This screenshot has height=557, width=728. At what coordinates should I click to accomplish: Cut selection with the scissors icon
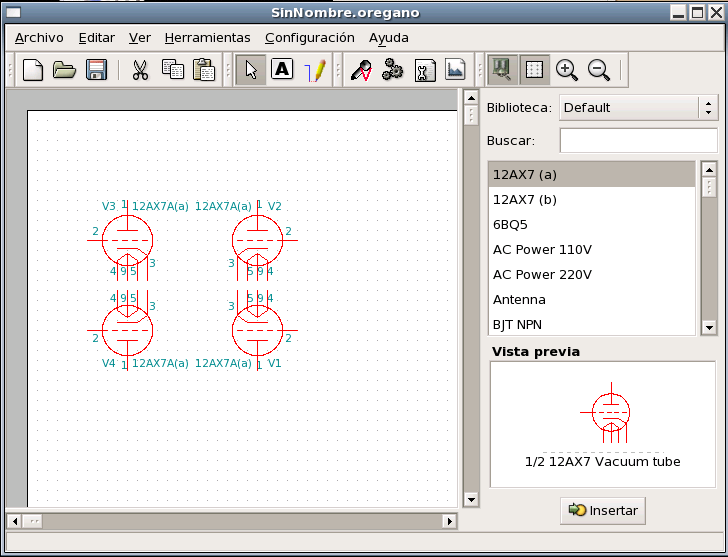[x=140, y=70]
